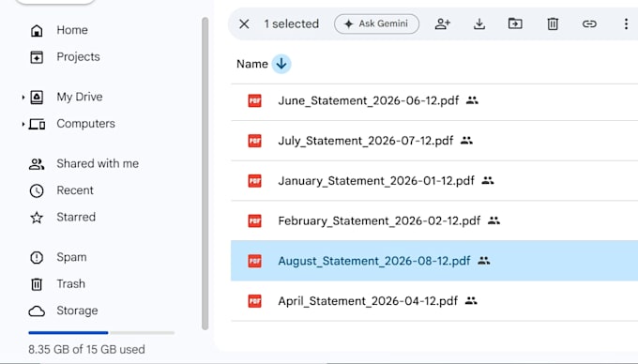Image resolution: width=638 pixels, height=364 pixels.
Task: Download the selected file
Action: pyautogui.click(x=479, y=24)
